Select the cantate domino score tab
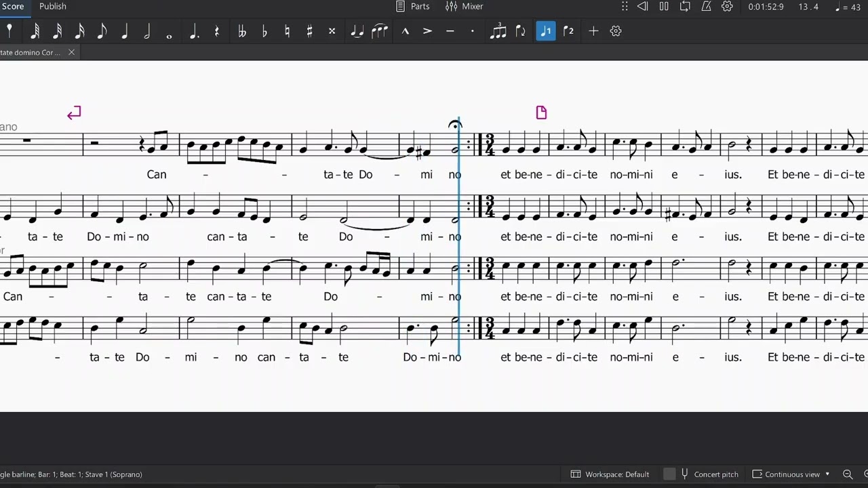This screenshot has height=488, width=868. click(x=31, y=52)
